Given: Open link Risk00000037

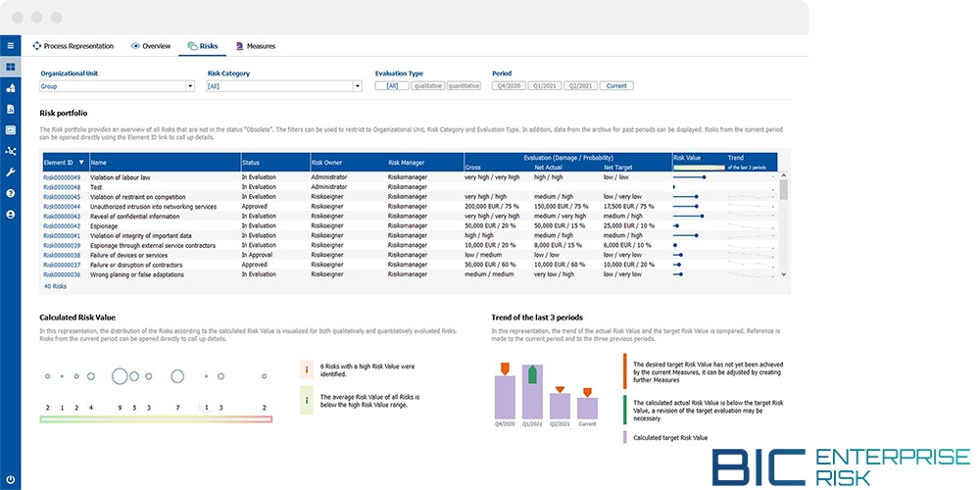Looking at the screenshot, I should (62, 265).
